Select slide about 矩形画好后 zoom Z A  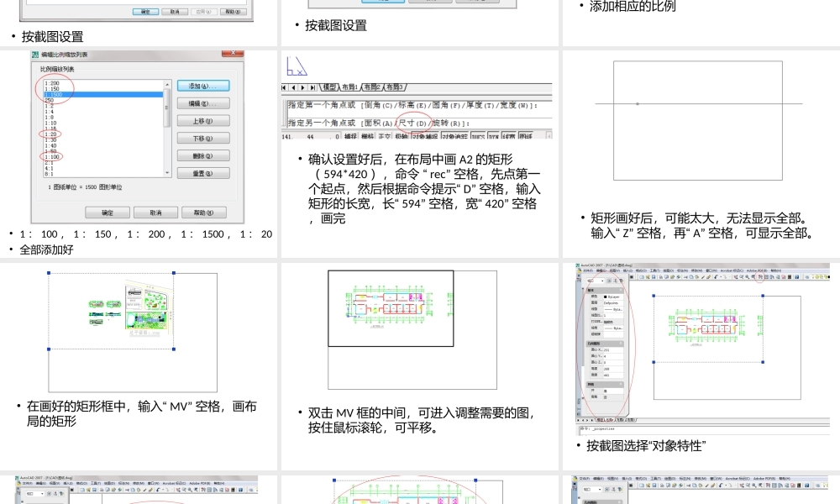pyautogui.click(x=701, y=154)
